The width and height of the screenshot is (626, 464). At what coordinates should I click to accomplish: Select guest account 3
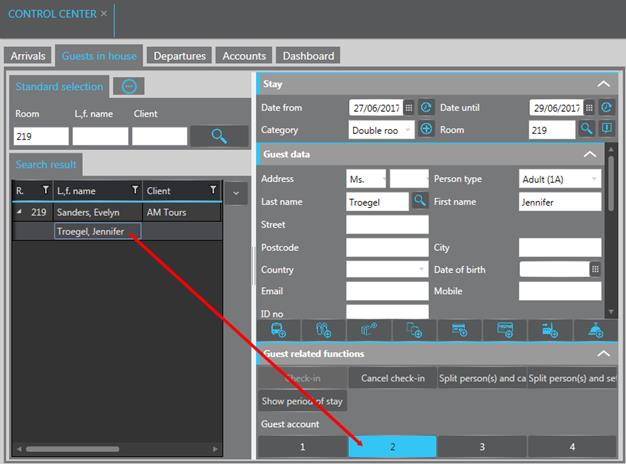point(482,447)
